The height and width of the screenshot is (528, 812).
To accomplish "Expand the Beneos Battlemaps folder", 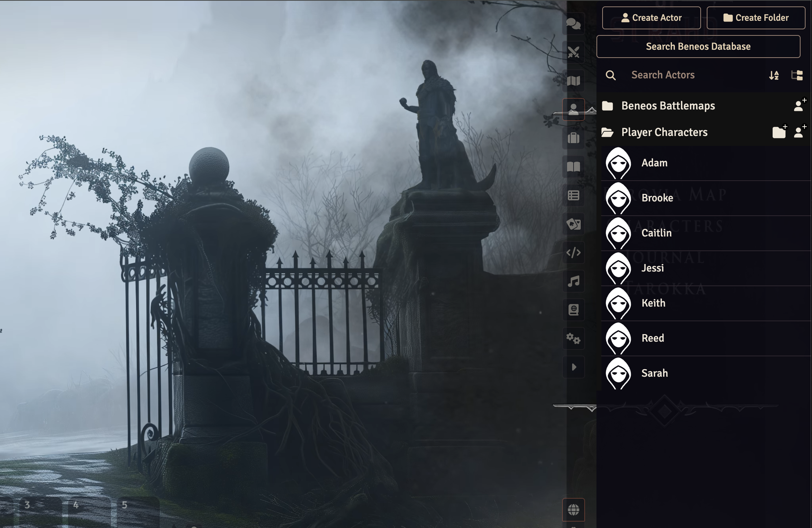I will [x=668, y=106].
